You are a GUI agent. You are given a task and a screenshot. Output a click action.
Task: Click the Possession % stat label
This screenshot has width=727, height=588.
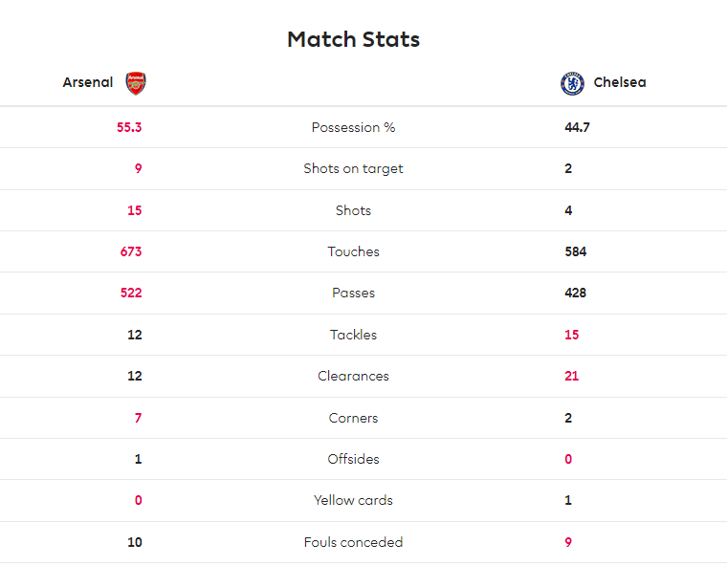click(353, 127)
